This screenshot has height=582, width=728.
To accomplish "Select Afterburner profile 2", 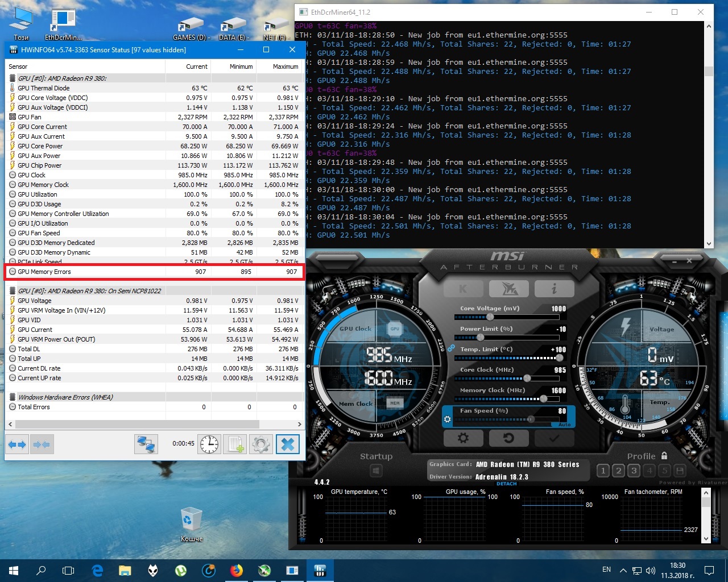I will [618, 471].
